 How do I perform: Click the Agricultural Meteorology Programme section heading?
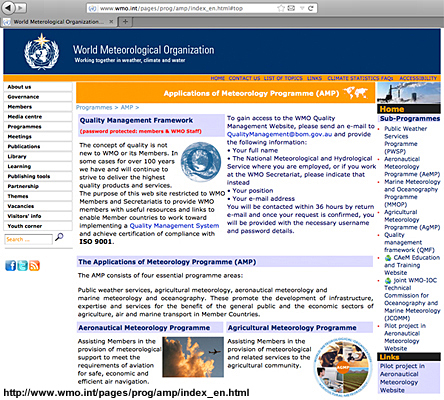click(292, 328)
